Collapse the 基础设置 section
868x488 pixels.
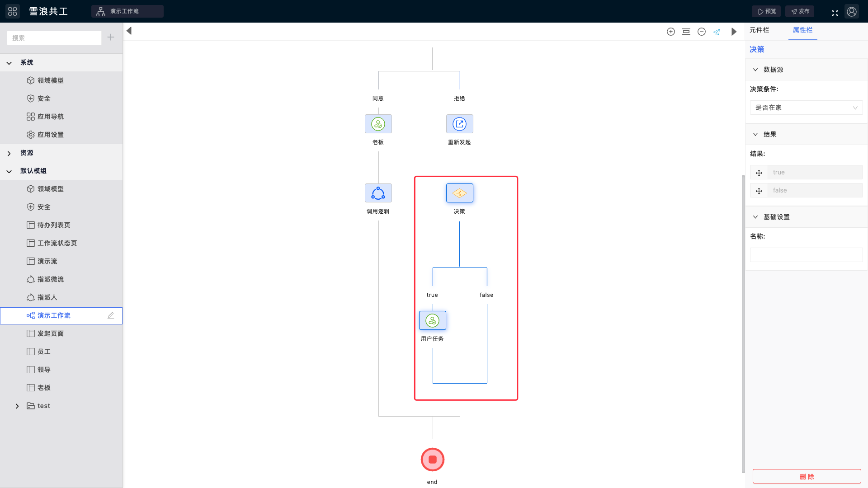pyautogui.click(x=755, y=217)
